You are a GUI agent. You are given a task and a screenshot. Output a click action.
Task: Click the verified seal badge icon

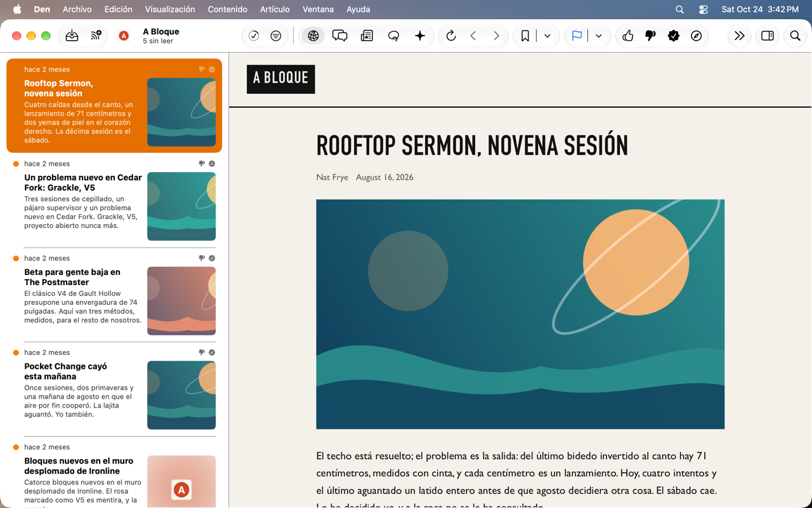[674, 36]
